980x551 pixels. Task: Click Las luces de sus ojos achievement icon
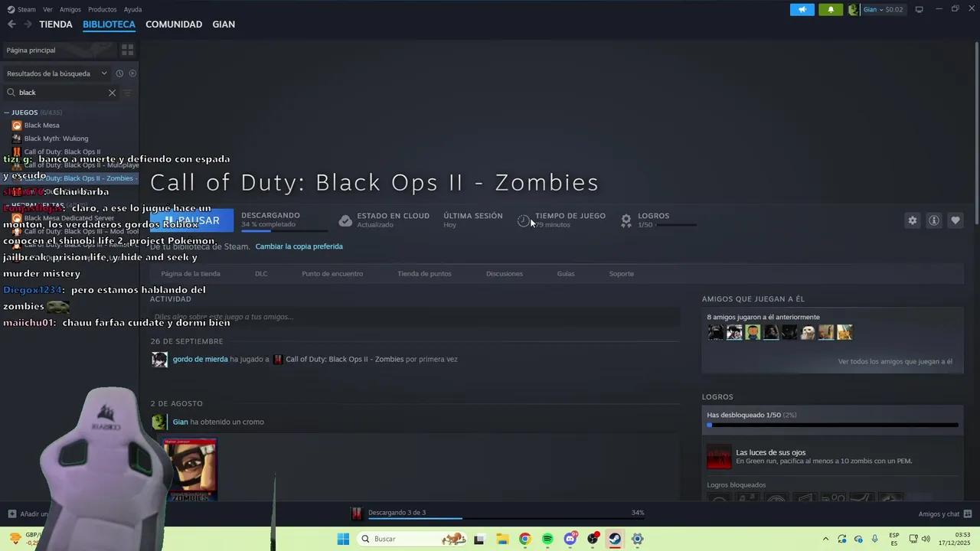pyautogui.click(x=719, y=457)
